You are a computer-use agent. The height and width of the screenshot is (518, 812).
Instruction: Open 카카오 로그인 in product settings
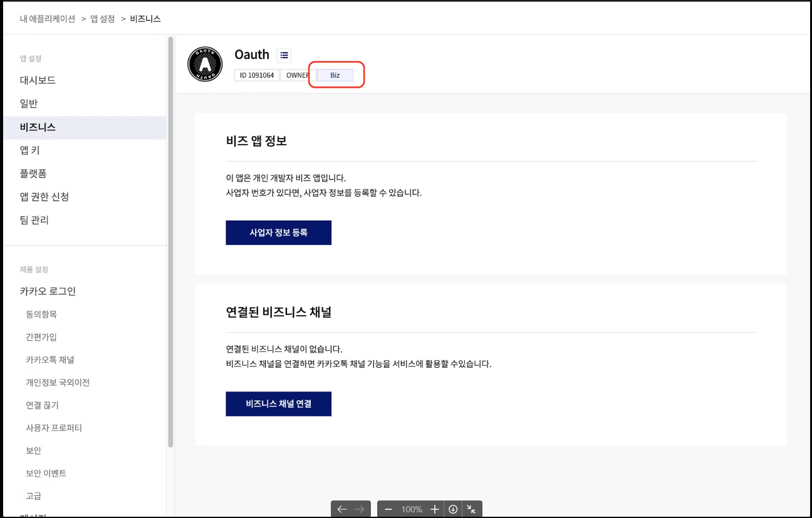click(x=48, y=291)
